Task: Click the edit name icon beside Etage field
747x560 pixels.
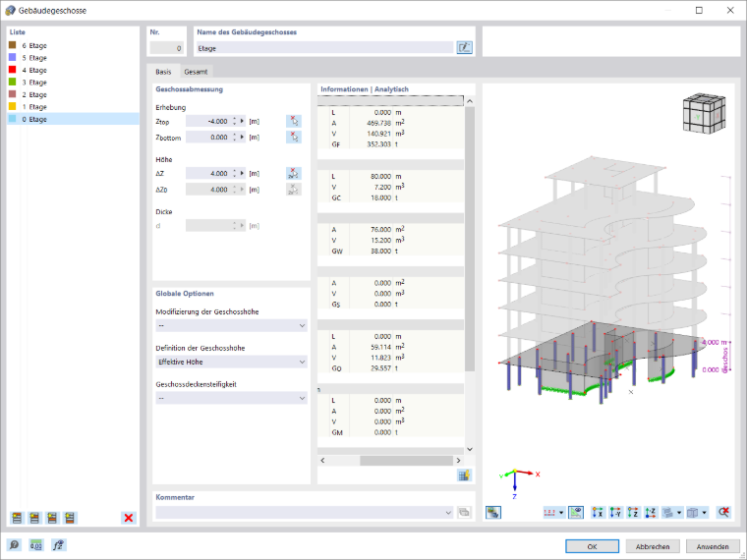Action: coord(464,47)
